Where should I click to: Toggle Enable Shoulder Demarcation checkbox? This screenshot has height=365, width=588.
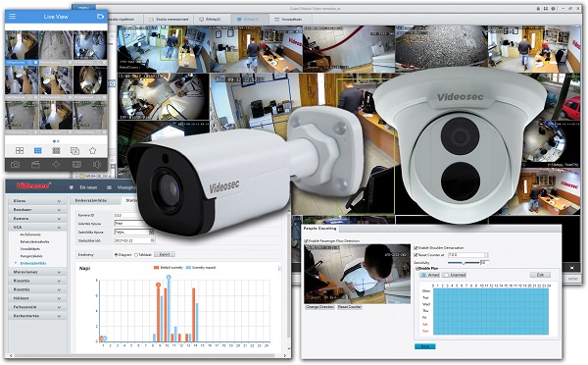(x=416, y=248)
